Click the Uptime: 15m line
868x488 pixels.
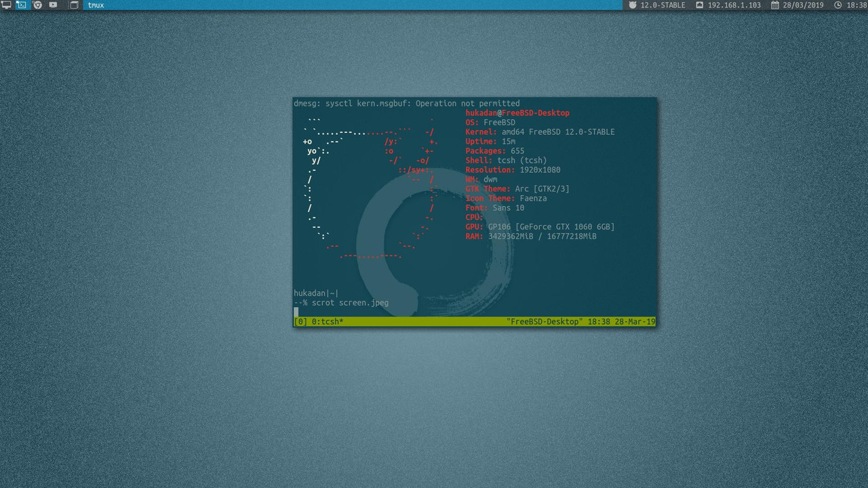[x=490, y=142]
